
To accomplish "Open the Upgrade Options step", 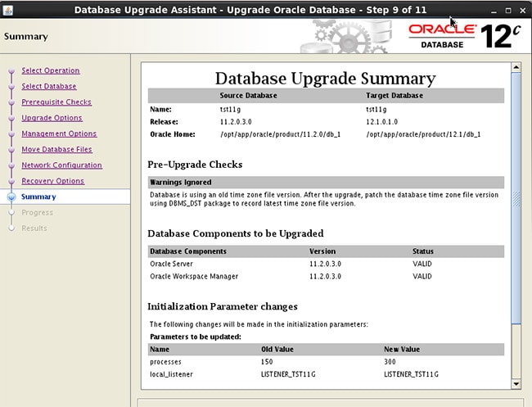I will [x=52, y=118].
